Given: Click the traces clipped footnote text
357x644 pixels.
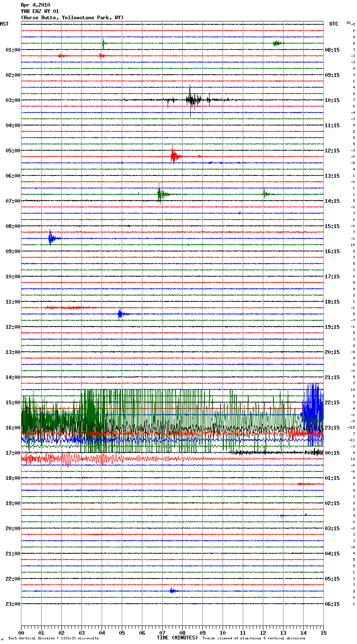Looking at the screenshot, I should pyautogui.click(x=254, y=639).
